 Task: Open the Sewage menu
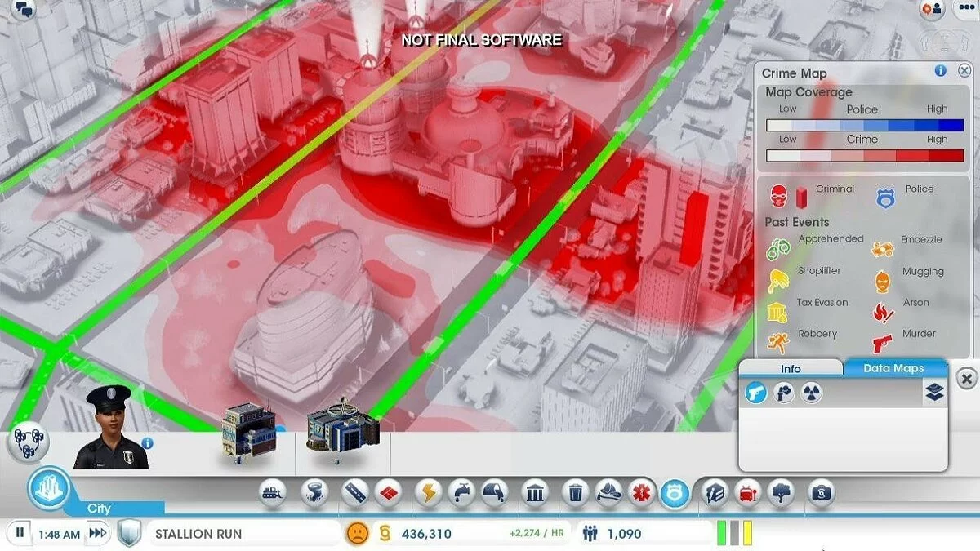[x=493, y=492]
